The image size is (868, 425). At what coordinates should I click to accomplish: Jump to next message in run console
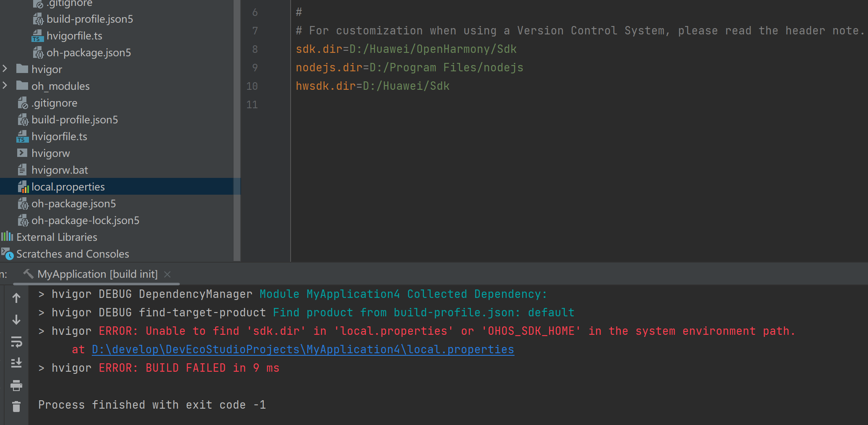[16, 320]
